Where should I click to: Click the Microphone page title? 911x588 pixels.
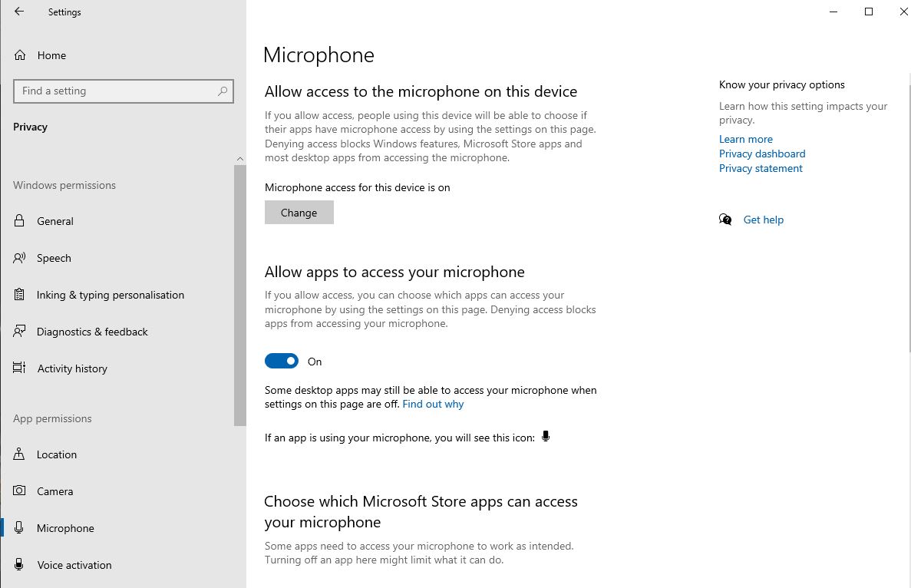pyautogui.click(x=319, y=55)
